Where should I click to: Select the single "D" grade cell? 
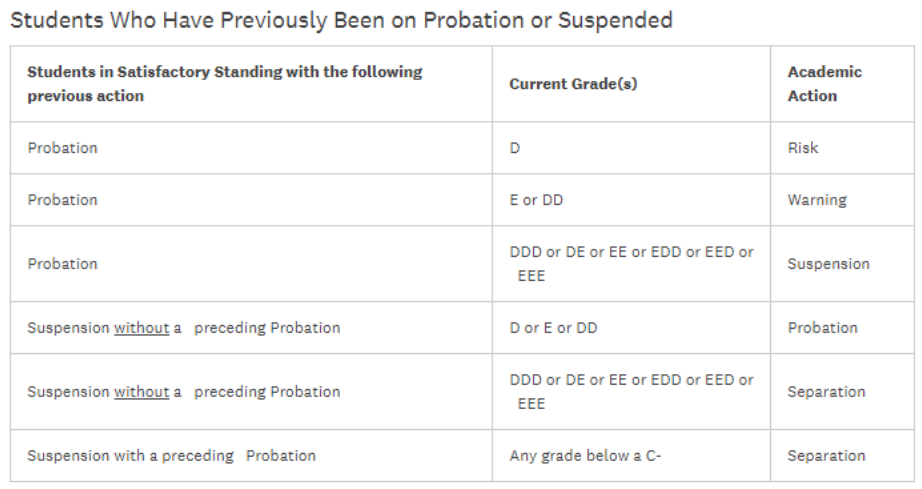point(515,148)
